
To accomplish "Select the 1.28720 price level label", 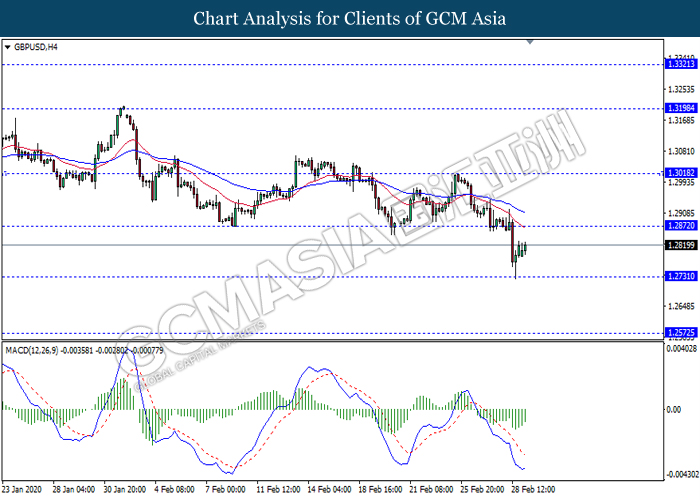I will click(680, 226).
